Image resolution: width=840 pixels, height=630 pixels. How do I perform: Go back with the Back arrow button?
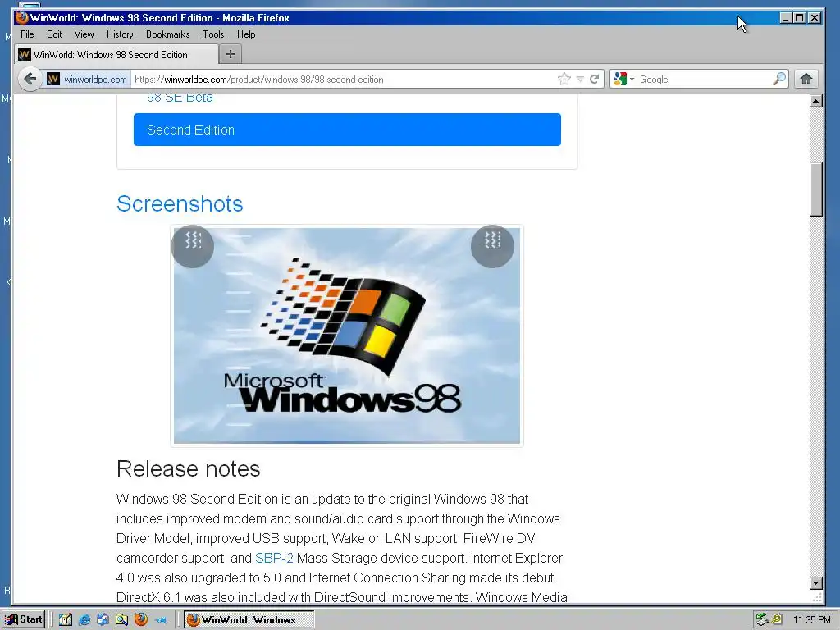30,80
